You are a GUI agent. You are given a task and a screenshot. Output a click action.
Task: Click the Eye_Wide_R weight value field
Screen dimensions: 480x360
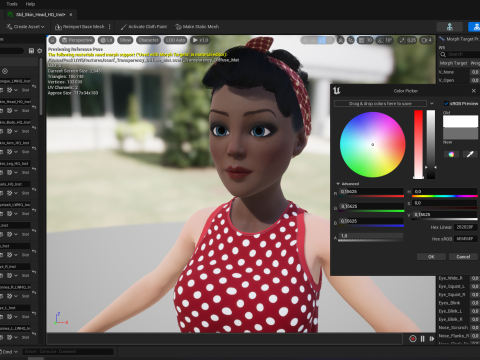[475, 278]
